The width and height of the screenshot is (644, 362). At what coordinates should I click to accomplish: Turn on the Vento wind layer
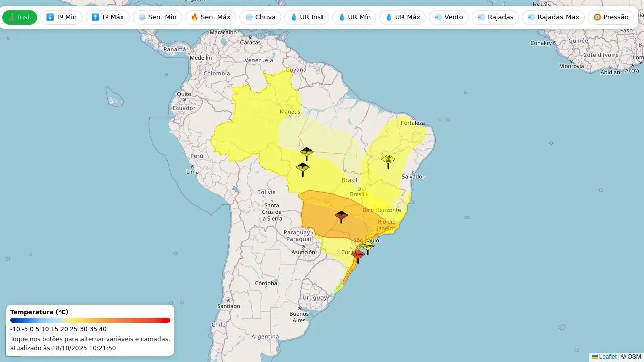(448, 17)
